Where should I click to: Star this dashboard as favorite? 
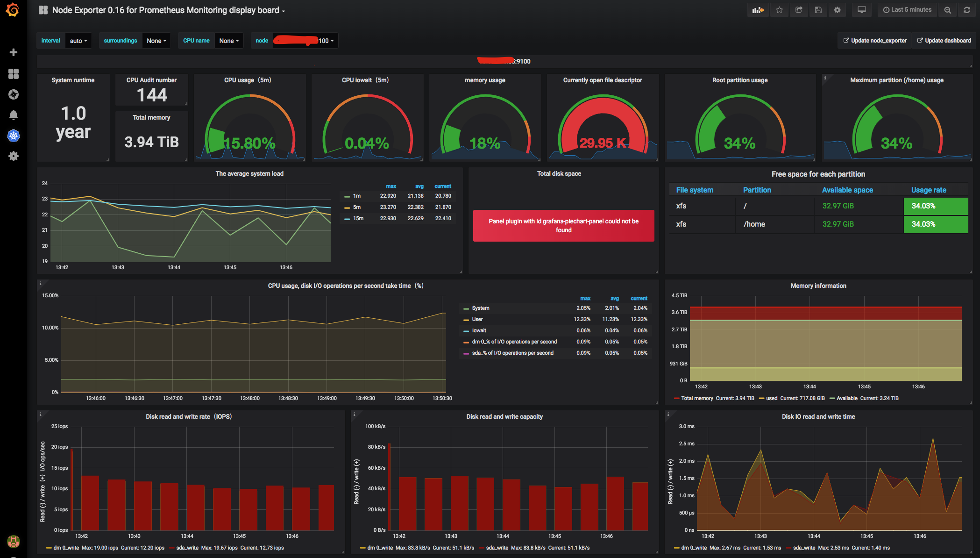click(x=779, y=10)
